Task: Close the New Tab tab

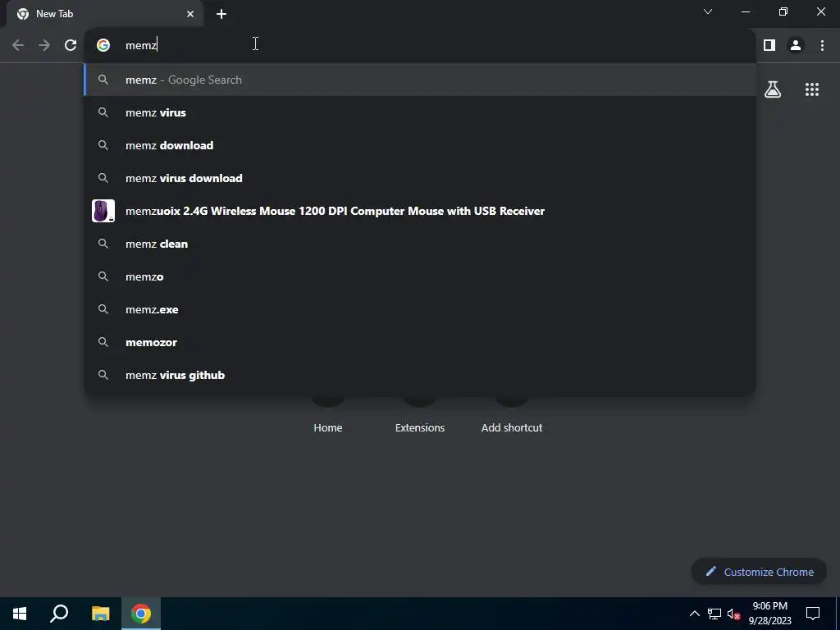Action: tap(190, 14)
